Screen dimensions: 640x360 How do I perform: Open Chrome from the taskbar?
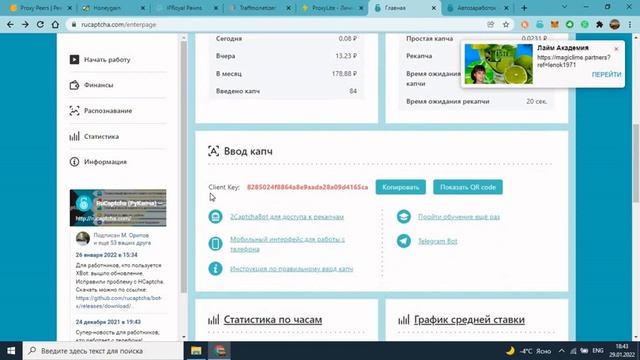(x=220, y=351)
